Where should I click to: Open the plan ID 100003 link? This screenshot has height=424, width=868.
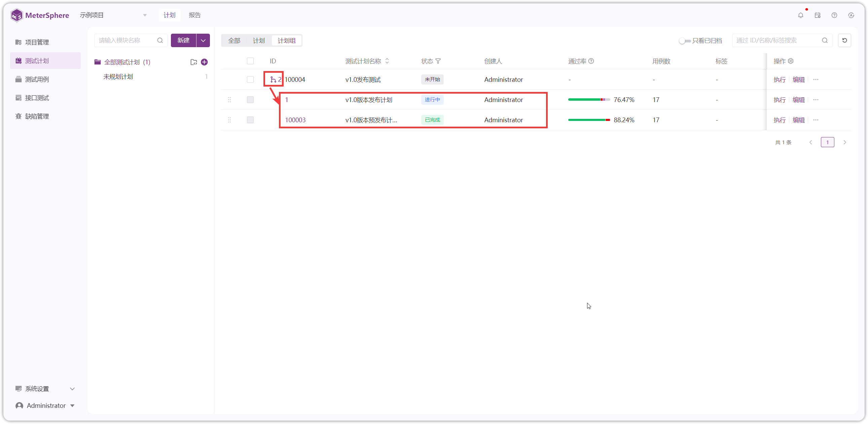click(295, 120)
